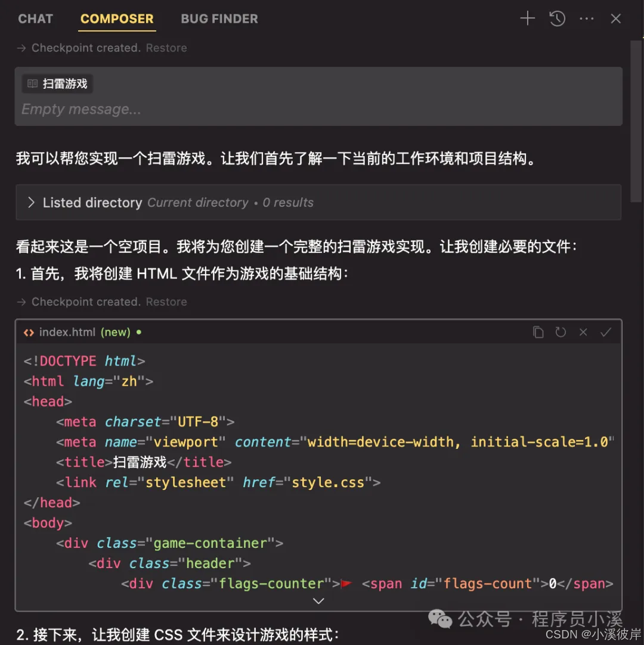Restore the first checkpoint
Viewport: 644px width, 645px height.
point(166,48)
